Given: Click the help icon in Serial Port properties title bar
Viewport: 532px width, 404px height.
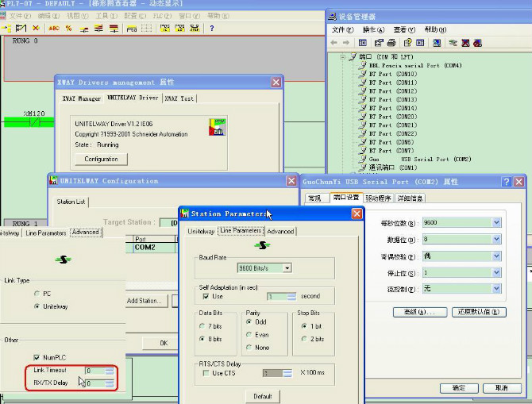Looking at the screenshot, I should pyautogui.click(x=506, y=182).
